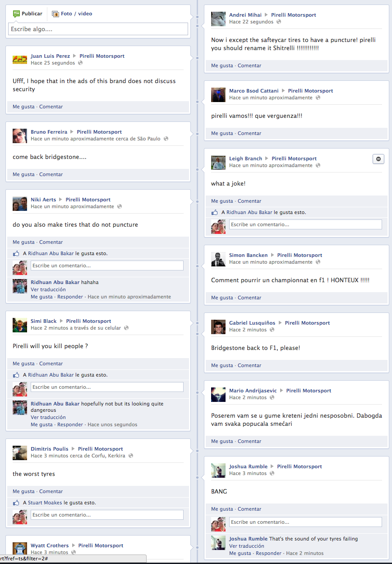Click the globe icon on Simon Bancken's post
Image resolution: width=392 pixels, height=564 pixels.
coord(318,262)
